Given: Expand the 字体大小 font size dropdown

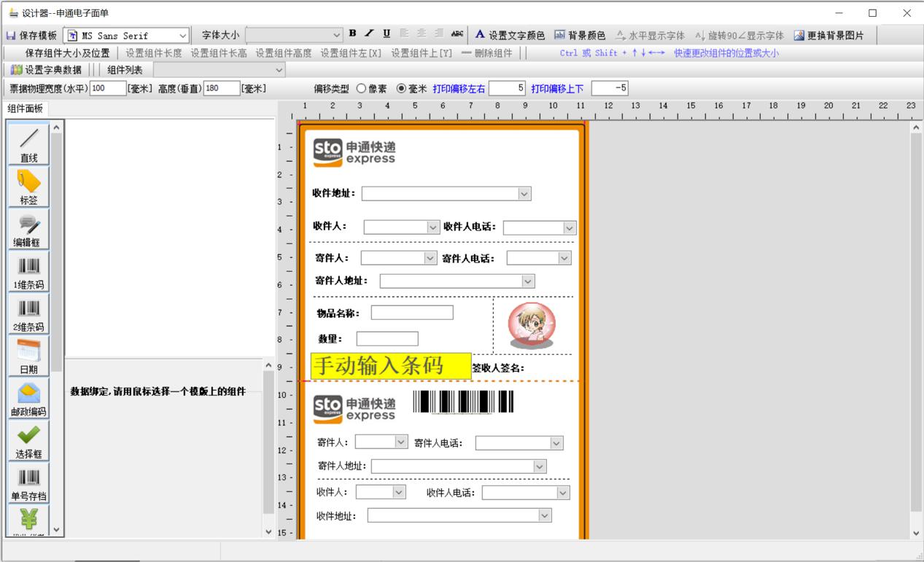Looking at the screenshot, I should coord(336,35).
